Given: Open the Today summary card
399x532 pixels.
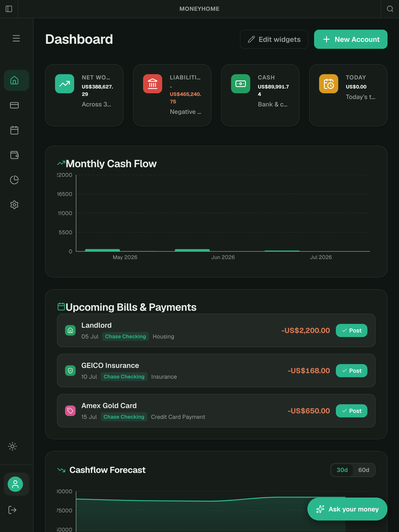Looking at the screenshot, I should coord(348,95).
